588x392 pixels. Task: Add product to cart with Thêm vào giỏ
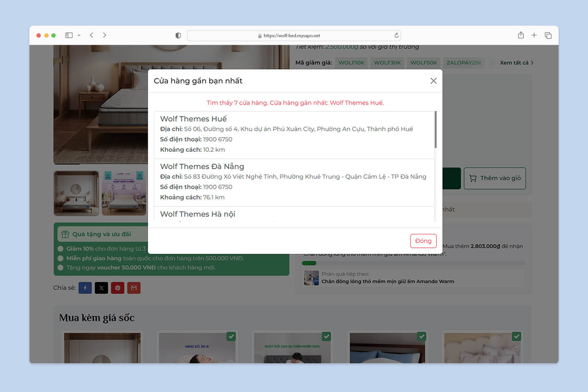495,178
